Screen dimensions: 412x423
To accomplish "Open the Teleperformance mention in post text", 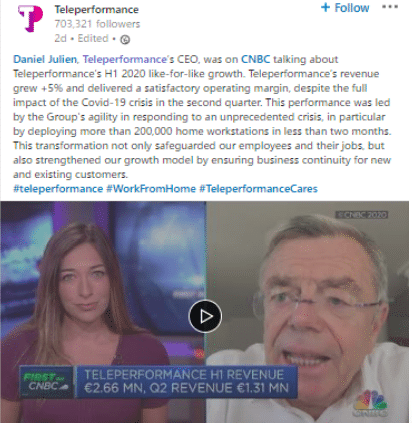I will tap(124, 59).
